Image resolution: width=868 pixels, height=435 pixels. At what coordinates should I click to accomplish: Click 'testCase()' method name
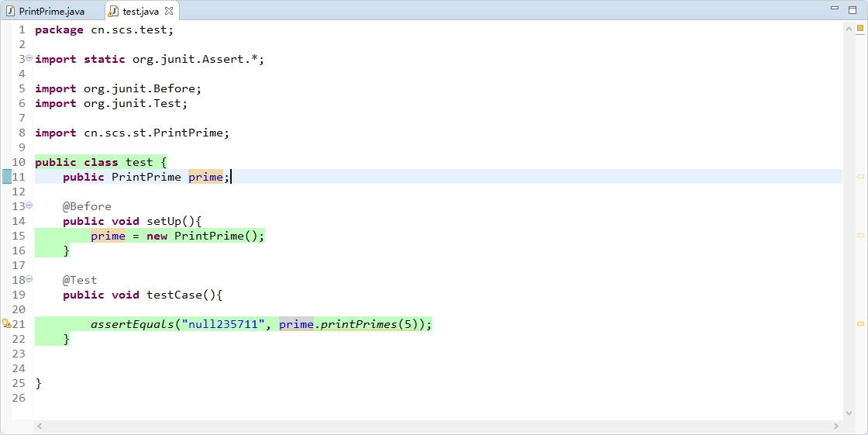181,295
